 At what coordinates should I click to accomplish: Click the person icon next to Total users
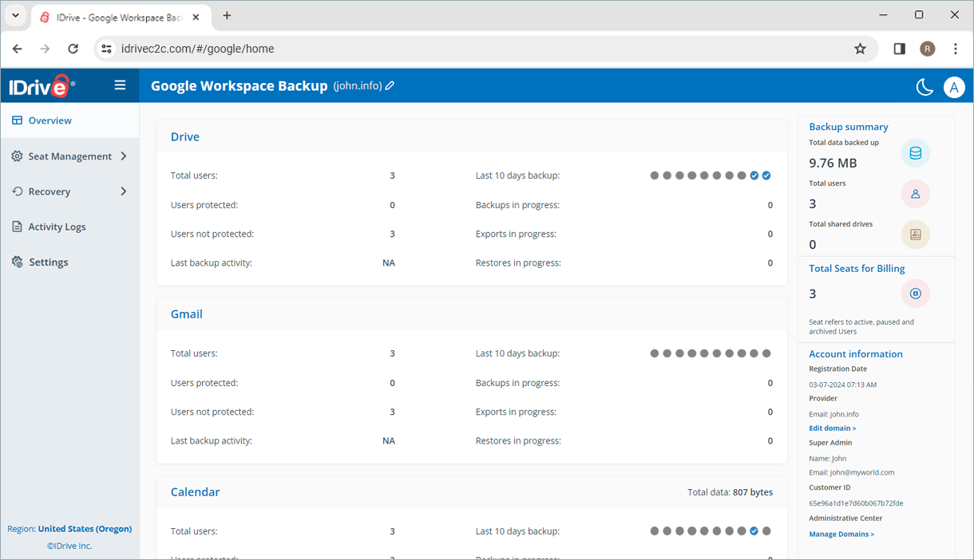point(915,193)
